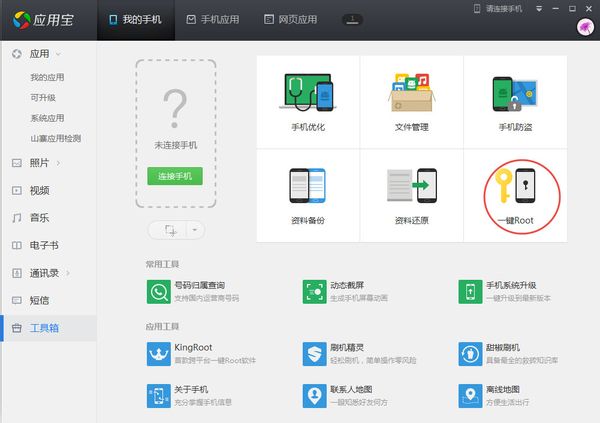
Task: Click the 应用工具 section heading
Action: click(x=162, y=327)
